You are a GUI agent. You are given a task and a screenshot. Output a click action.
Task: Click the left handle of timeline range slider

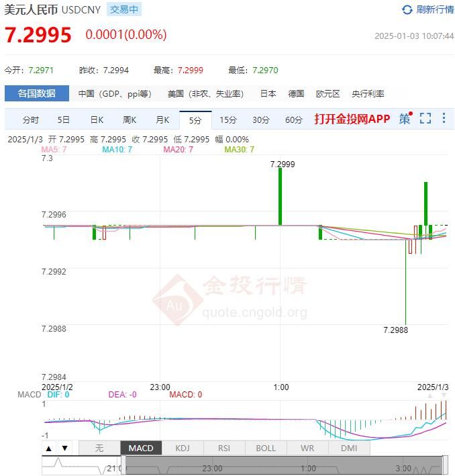click(123, 465)
